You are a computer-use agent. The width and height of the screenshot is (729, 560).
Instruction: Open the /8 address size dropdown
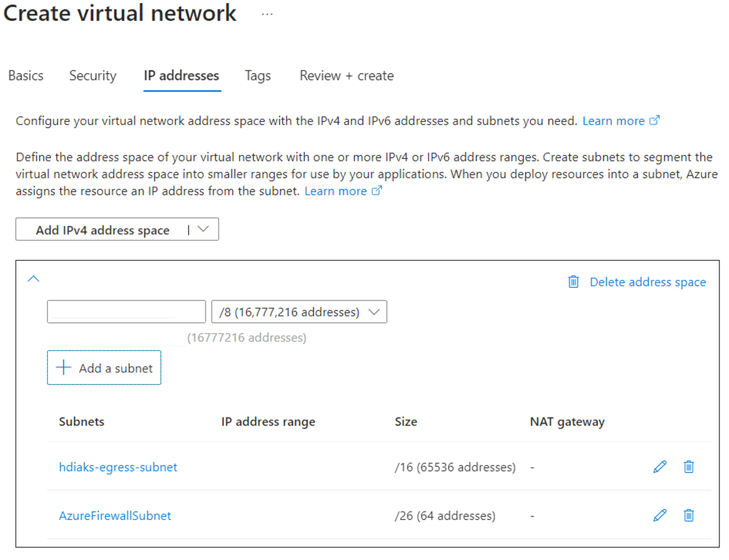coord(299,312)
